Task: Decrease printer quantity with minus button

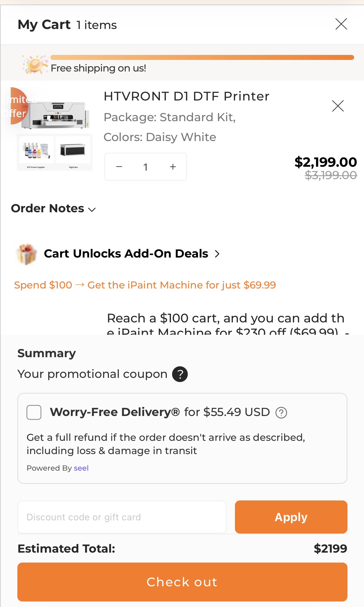Action: pos(119,167)
